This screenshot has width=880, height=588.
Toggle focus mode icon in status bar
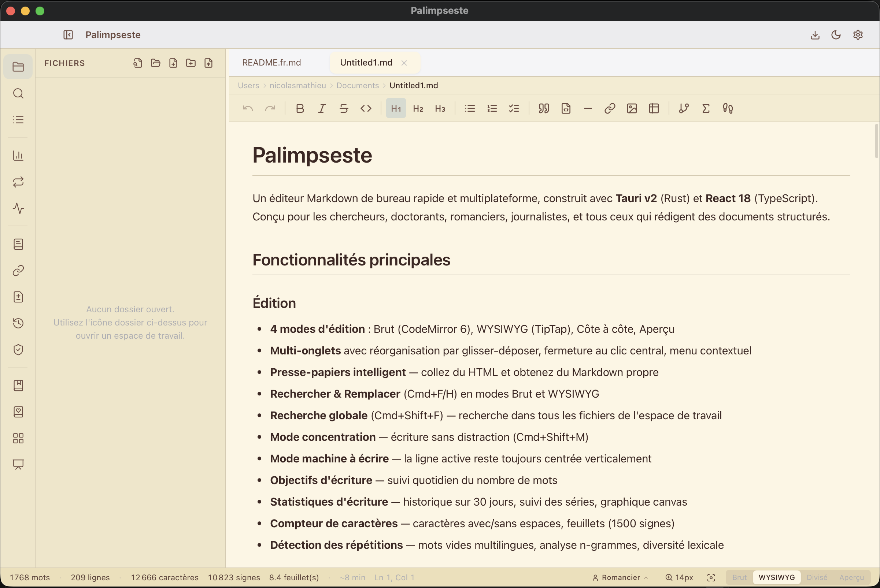coord(711,577)
